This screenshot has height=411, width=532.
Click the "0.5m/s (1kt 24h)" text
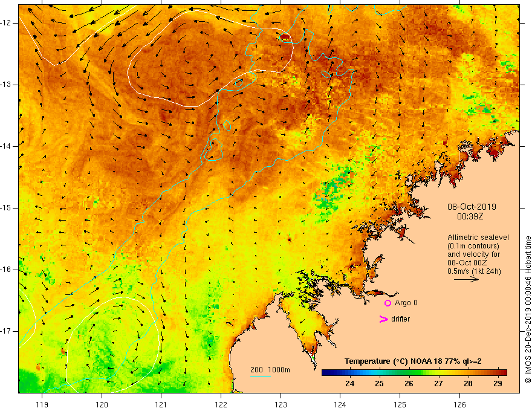(x=474, y=271)
